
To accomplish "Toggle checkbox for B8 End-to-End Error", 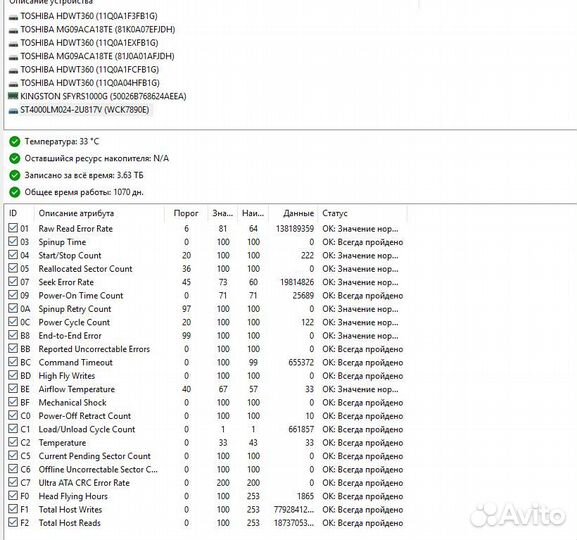I will pos(13,335).
